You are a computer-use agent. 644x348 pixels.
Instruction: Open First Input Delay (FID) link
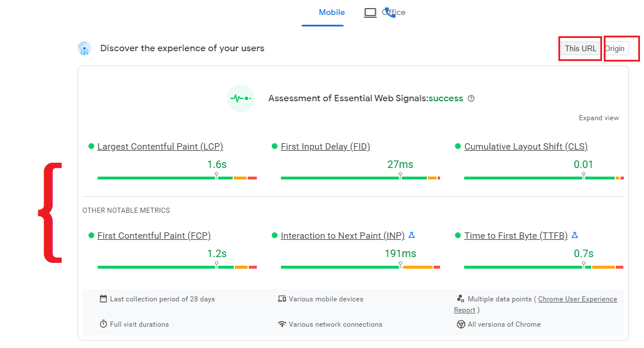click(x=325, y=147)
